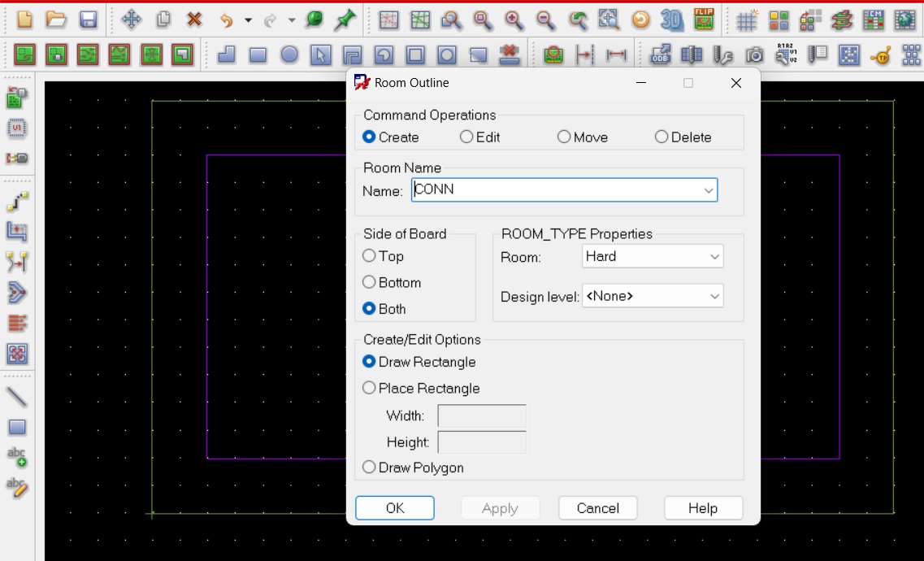Select the Draw Polygon option

coord(370,467)
